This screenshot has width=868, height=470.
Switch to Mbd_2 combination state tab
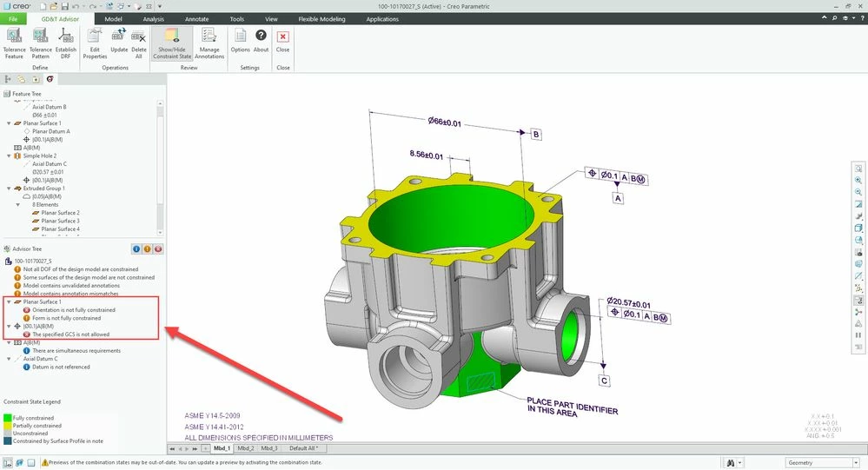coord(246,448)
